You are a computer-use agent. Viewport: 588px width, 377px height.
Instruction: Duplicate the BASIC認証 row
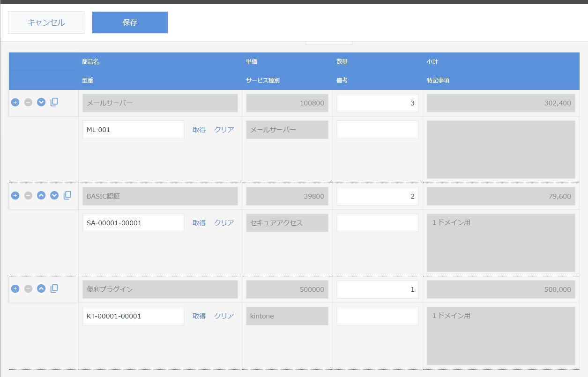pos(67,195)
